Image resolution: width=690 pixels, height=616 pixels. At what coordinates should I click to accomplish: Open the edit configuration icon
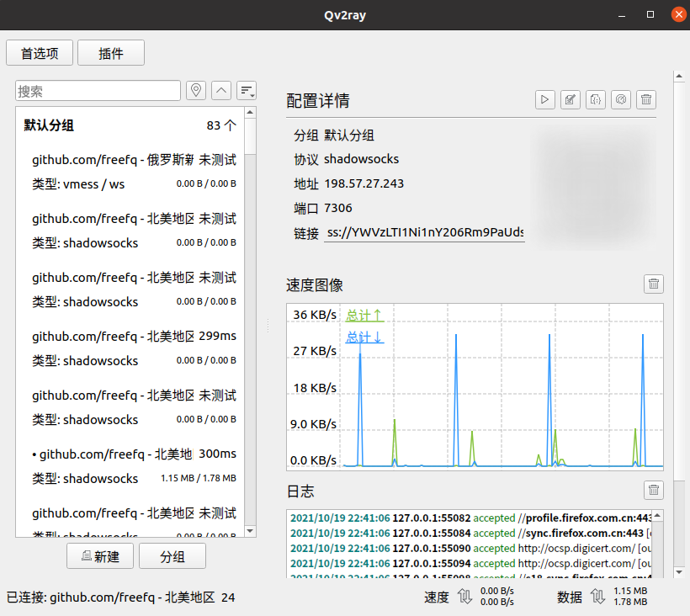tap(570, 99)
